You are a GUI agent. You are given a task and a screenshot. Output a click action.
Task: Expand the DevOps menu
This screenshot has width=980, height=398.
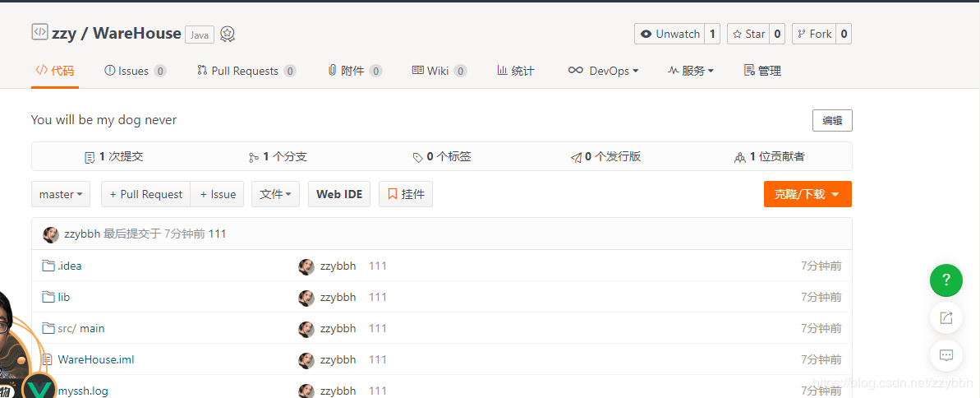pyautogui.click(x=603, y=71)
